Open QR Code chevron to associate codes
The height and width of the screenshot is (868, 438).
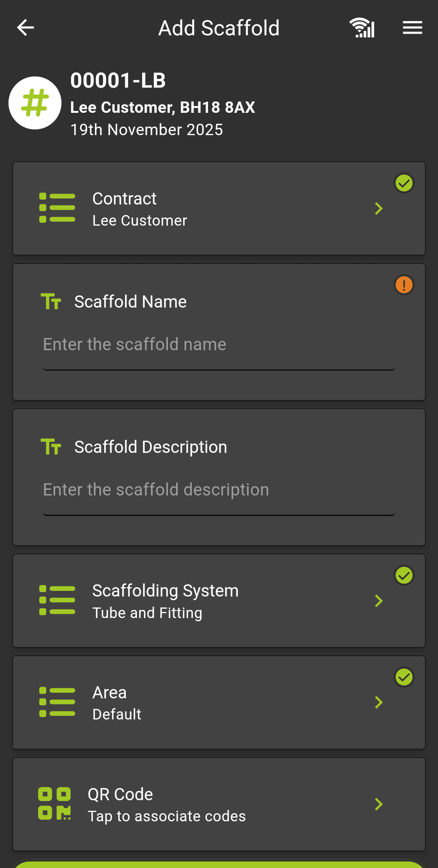[379, 804]
